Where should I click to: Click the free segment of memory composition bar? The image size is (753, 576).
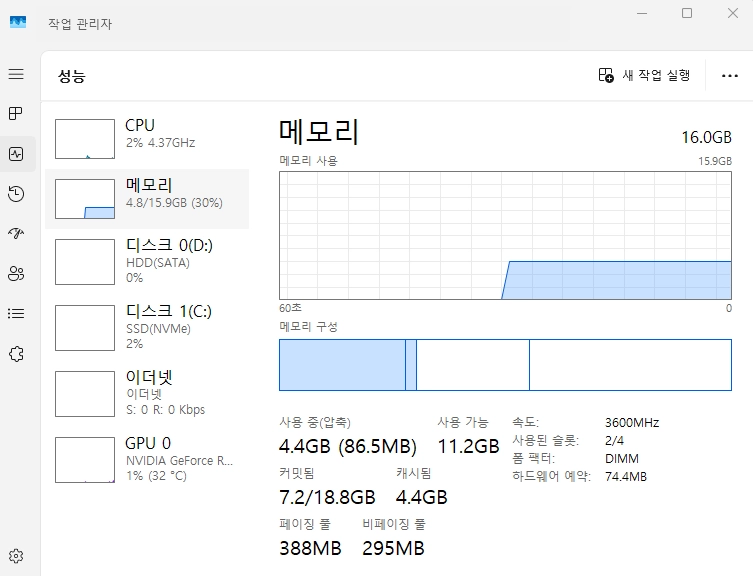click(630, 365)
